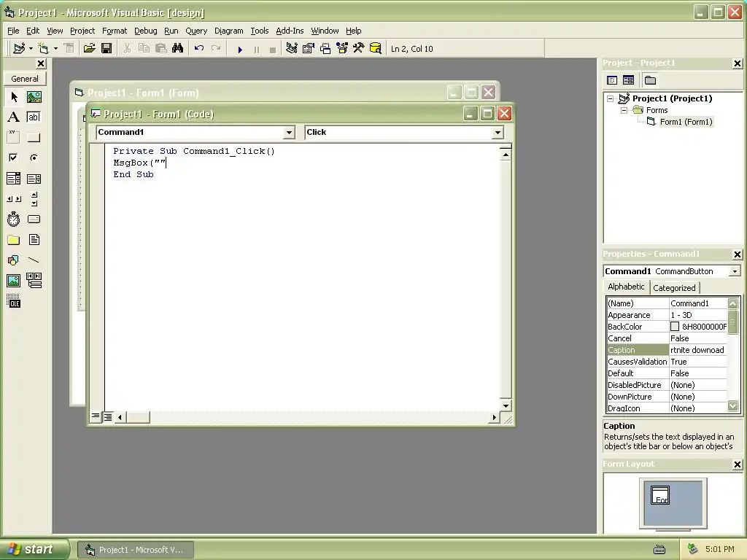747x560 pixels.
Task: Select the DirListBox folder tool
Action: pos(14,239)
